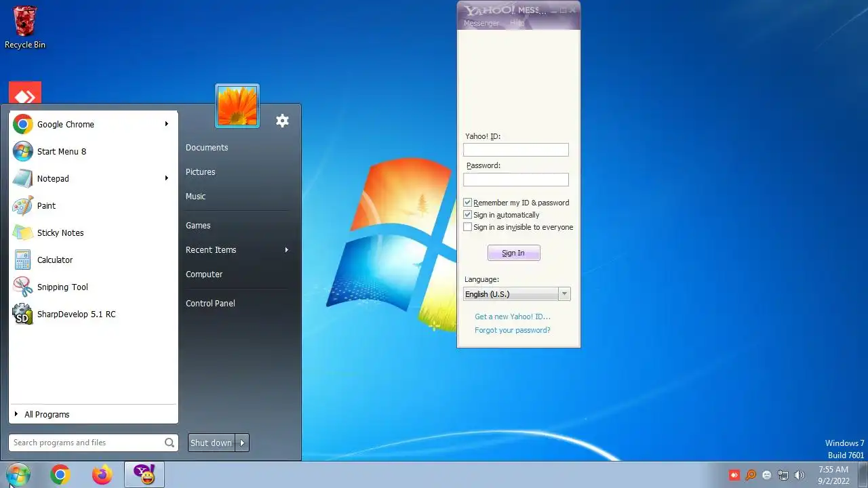Open the Snipping Tool entry
868x488 pixels.
93,287
